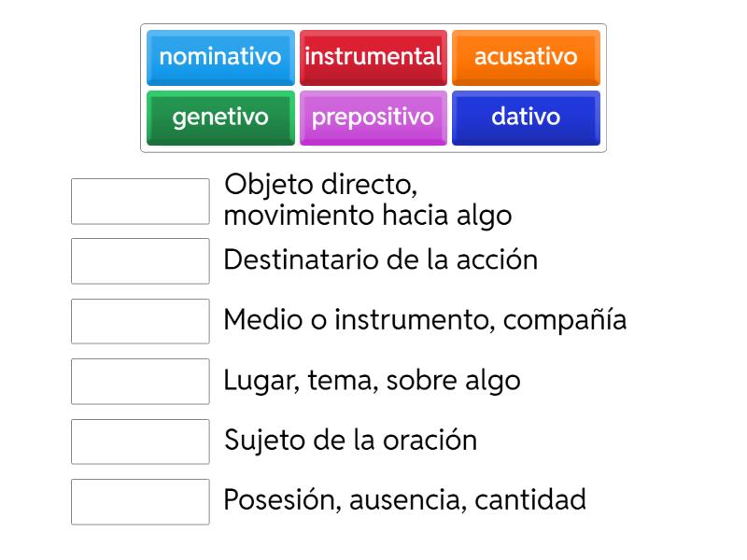
Task: Select the blue 'nominativo' tile
Action: [x=220, y=57]
